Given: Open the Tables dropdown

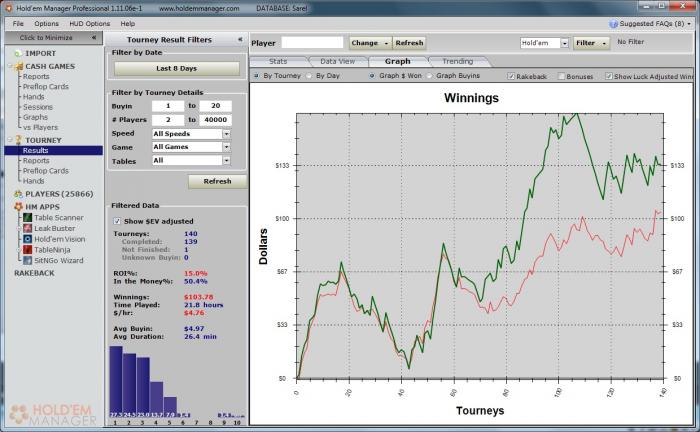Looking at the screenshot, I should pos(226,160).
